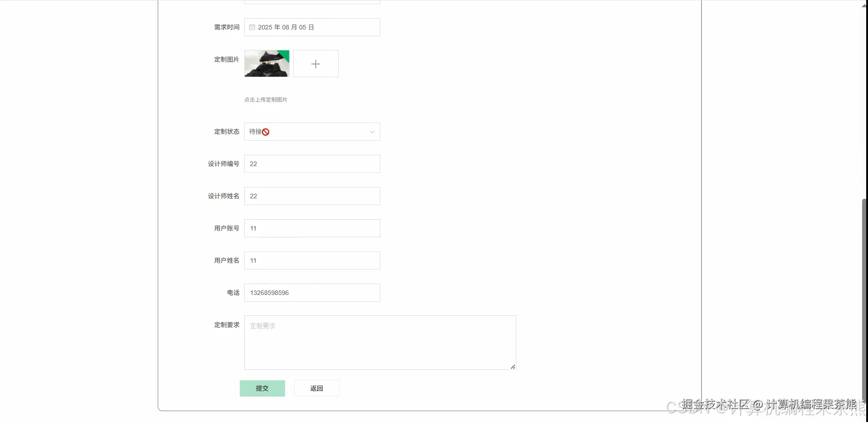This screenshot has height=422, width=868.
Task: Select the 电话 phone number field
Action: [x=312, y=292]
